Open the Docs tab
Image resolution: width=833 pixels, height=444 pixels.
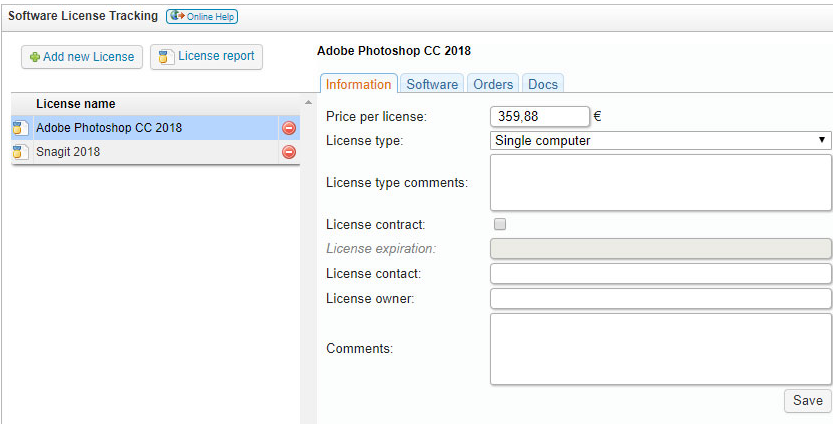coord(543,84)
